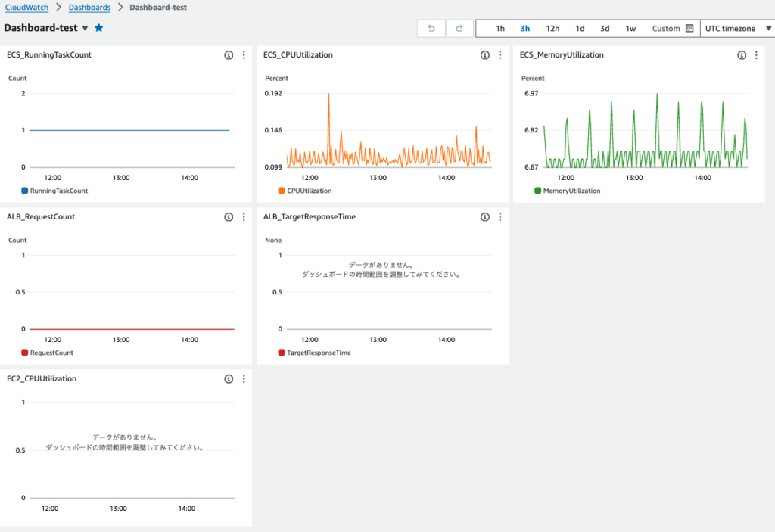Click the favorite star icon next to Dashboard-test
The width and height of the screenshot is (775, 532).
99,28
